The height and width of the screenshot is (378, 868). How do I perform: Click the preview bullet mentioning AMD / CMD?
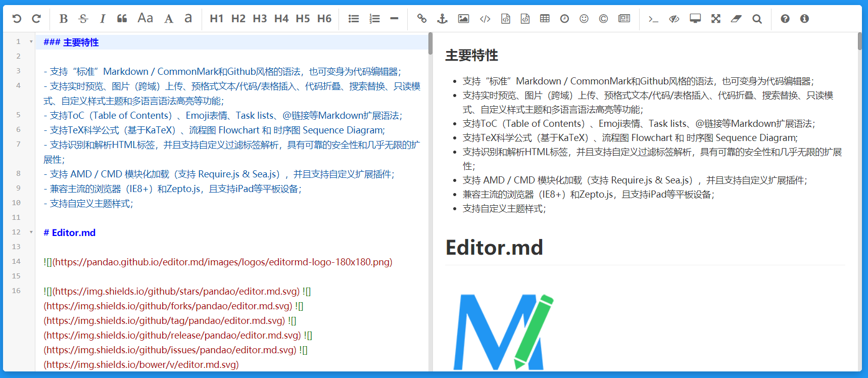635,180
